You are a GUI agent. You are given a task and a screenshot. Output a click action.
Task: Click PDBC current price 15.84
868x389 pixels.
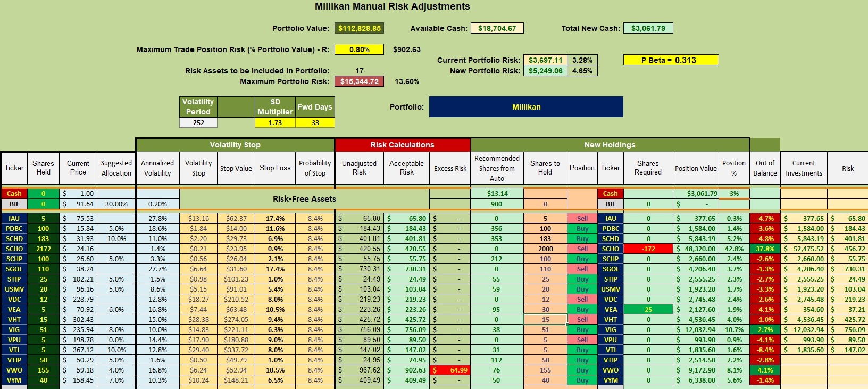(x=78, y=228)
